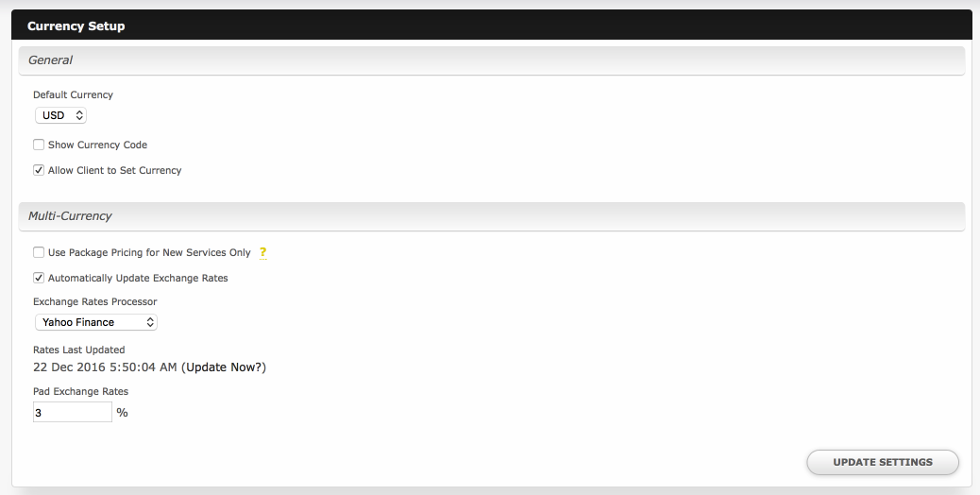
Task: Click the stepper arrows on USD select
Action: 79,115
